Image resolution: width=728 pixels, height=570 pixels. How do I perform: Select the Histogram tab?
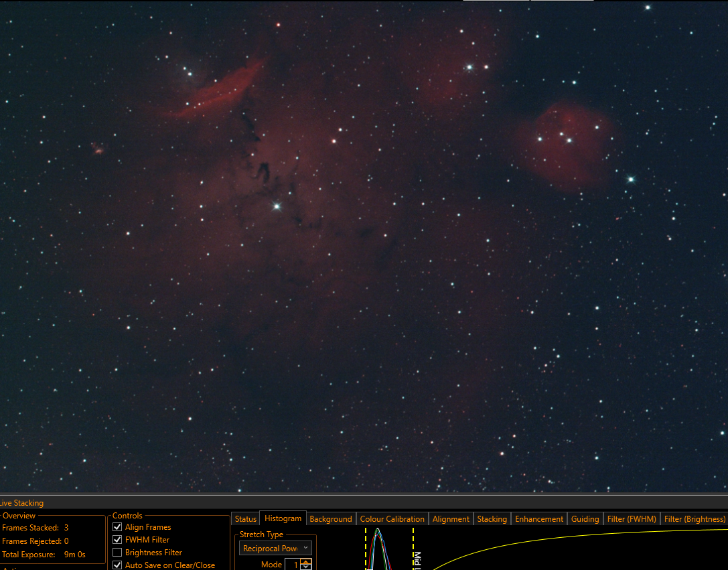[x=283, y=518]
